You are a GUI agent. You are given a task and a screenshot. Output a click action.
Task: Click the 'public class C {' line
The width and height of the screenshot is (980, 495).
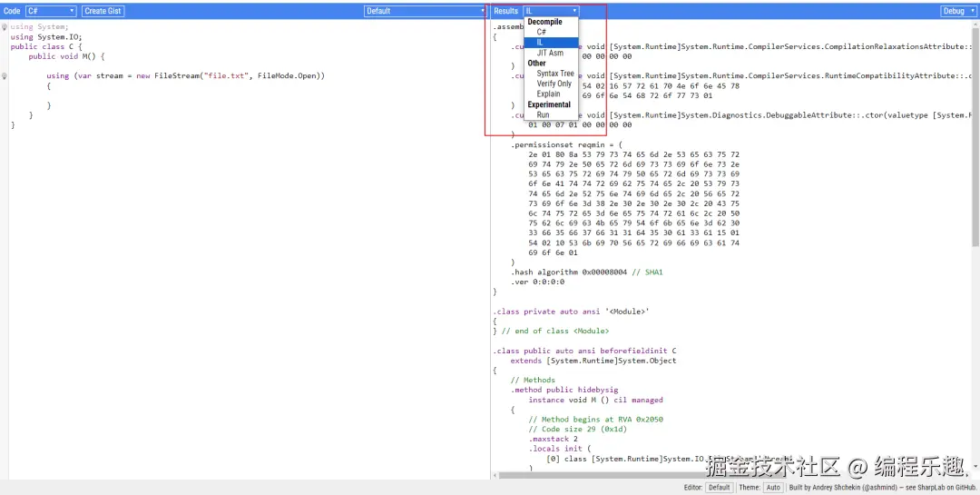[x=46, y=47]
